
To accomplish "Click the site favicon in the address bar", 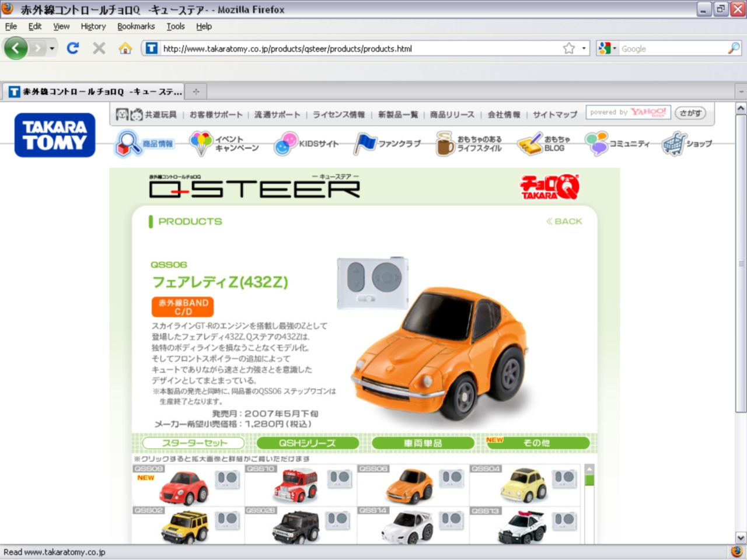I will tap(151, 48).
